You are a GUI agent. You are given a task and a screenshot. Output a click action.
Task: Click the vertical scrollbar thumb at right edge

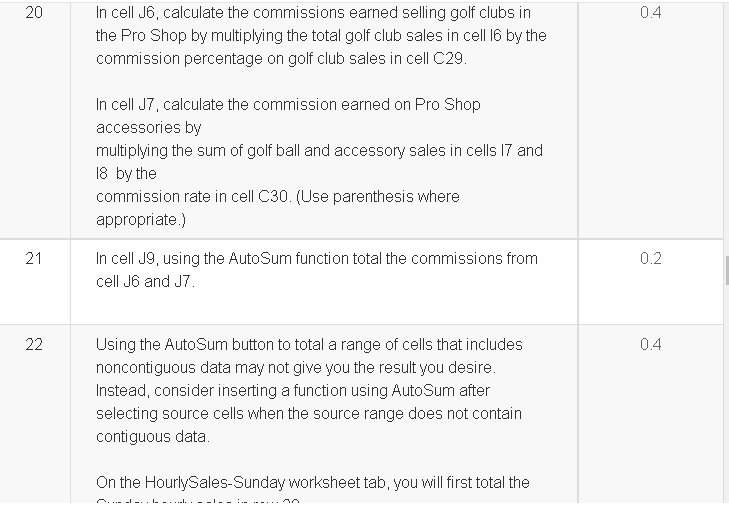(727, 270)
